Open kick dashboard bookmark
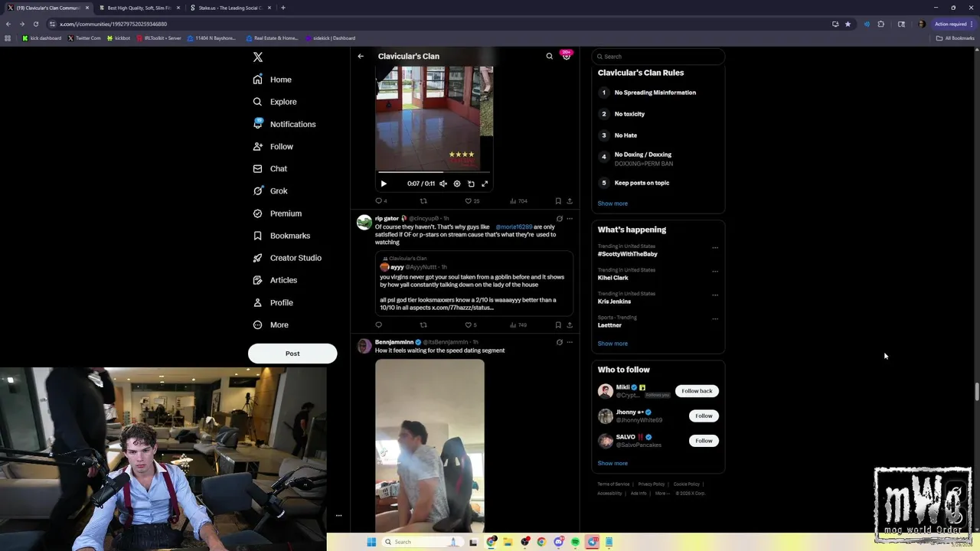The height and width of the screenshot is (551, 980). pos(42,38)
